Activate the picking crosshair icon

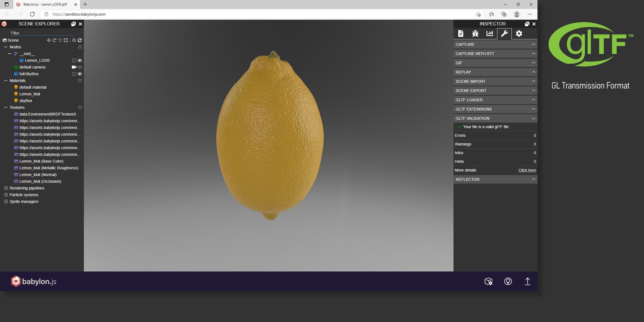pyautogui.click(x=74, y=40)
